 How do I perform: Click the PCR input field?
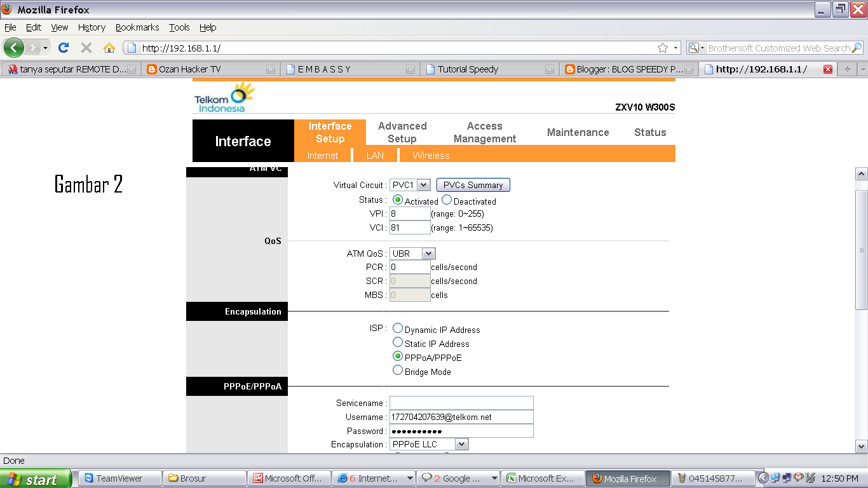tap(410, 267)
